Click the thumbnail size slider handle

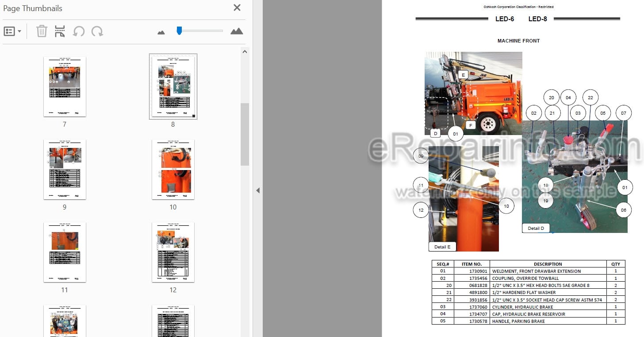tap(179, 31)
